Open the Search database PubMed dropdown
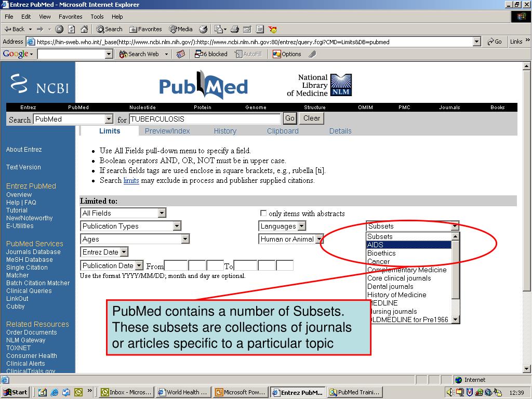Screen dimensions: 532x399 (x=109, y=119)
